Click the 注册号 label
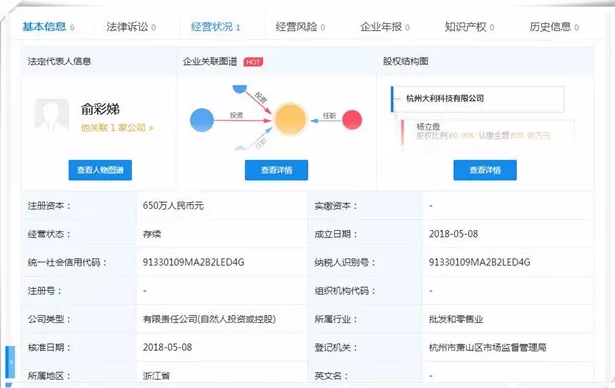615x388 pixels. point(44,291)
